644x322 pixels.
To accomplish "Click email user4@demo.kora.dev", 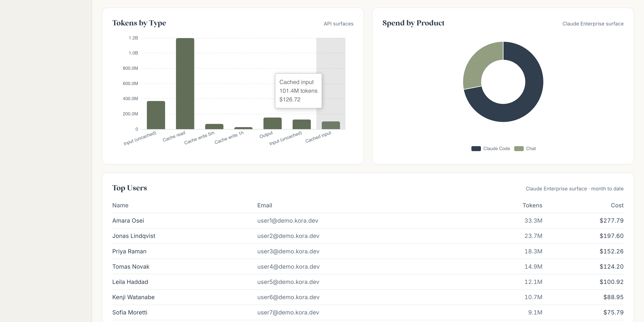I will [288, 267].
